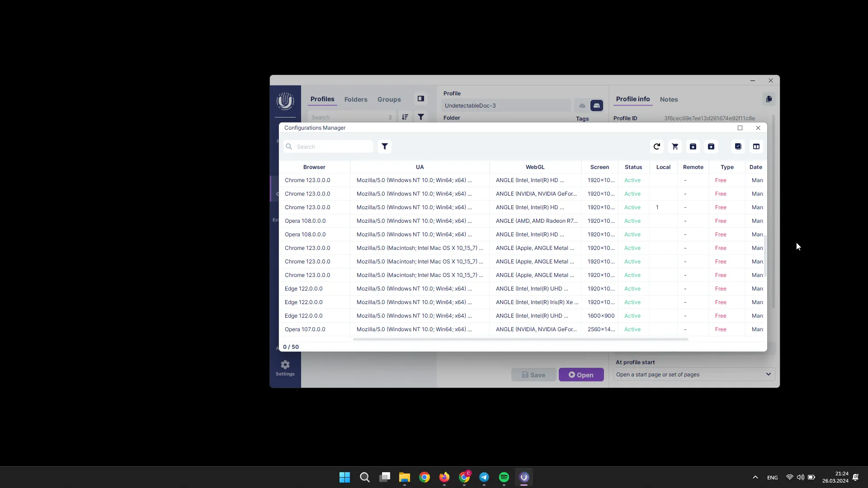This screenshot has height=488, width=868.
Task: Click the Profile ID value
Action: pos(709,118)
